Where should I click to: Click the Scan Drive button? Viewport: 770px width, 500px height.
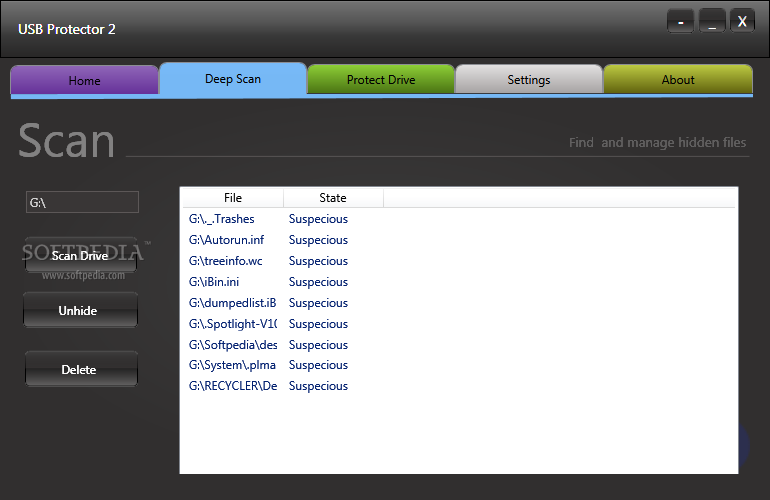pos(81,255)
